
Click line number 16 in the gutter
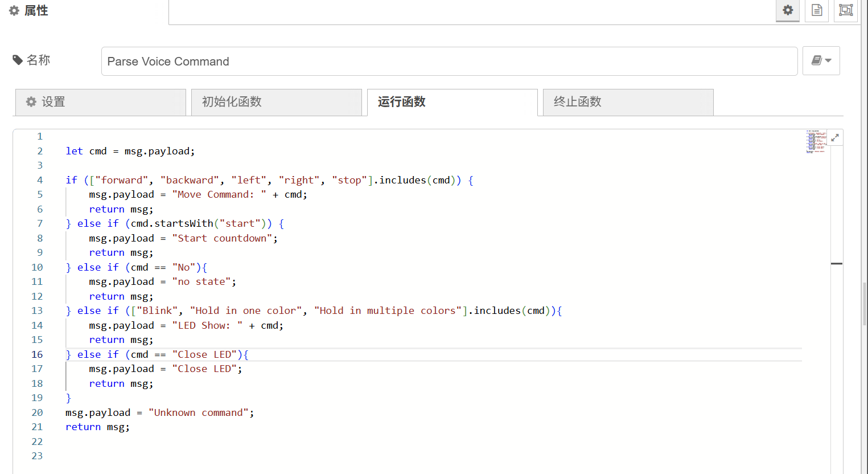point(37,354)
